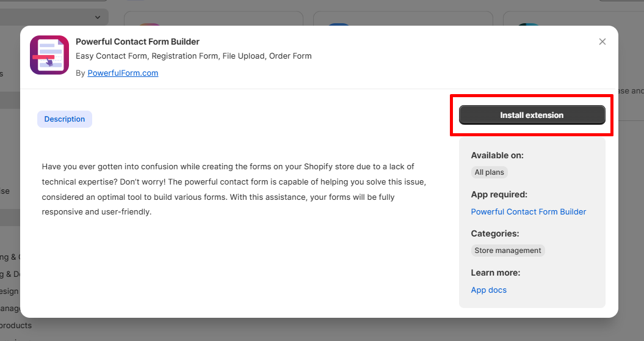The width and height of the screenshot is (644, 341).
Task: Click the extension description paragraph
Action: 234,189
